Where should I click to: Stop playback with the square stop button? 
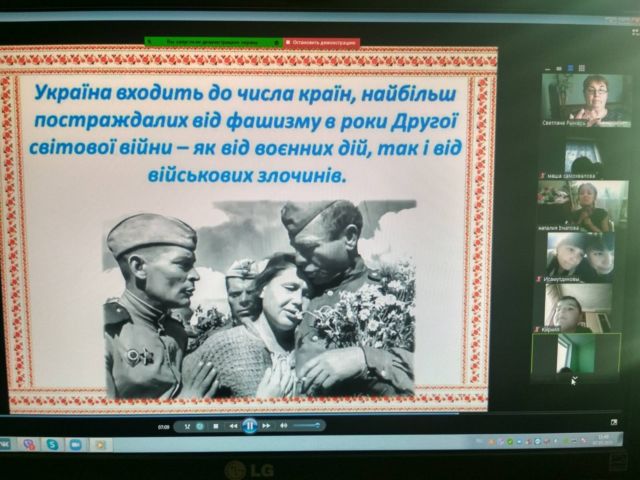(x=216, y=426)
